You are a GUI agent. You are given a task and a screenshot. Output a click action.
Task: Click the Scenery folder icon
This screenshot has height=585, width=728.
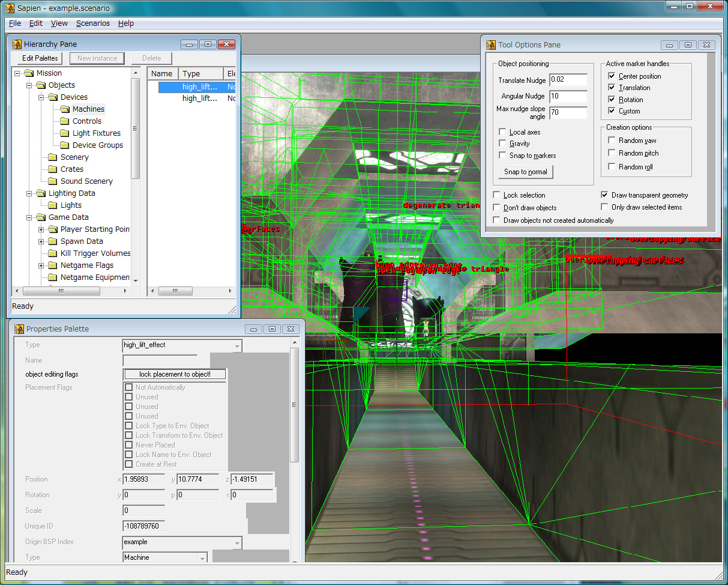[53, 157]
